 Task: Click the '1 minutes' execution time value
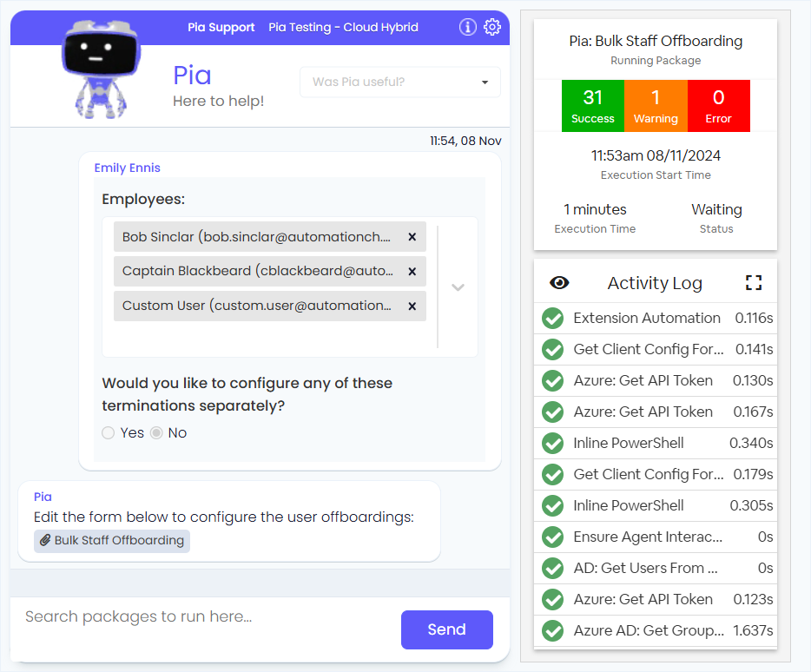[595, 209]
